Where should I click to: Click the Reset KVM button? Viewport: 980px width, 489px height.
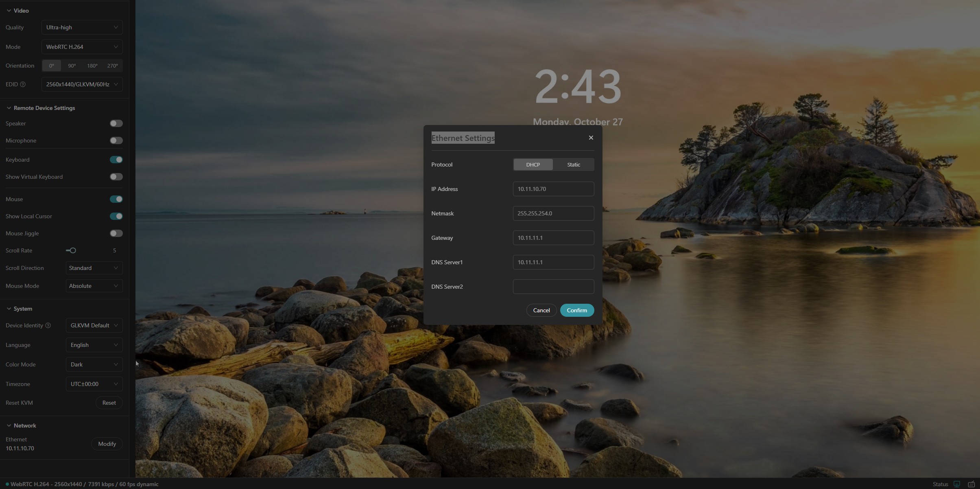[x=109, y=403]
